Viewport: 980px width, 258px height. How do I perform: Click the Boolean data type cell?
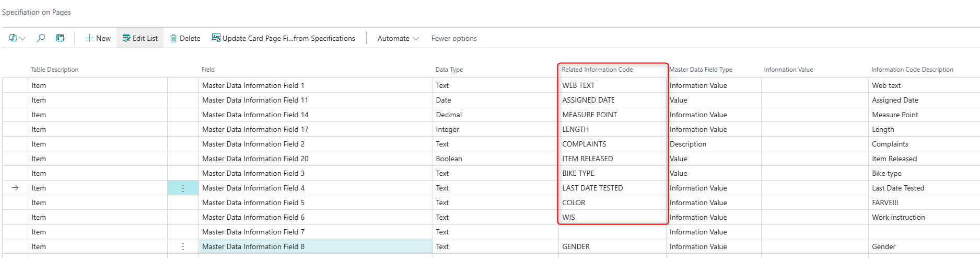pyautogui.click(x=449, y=159)
